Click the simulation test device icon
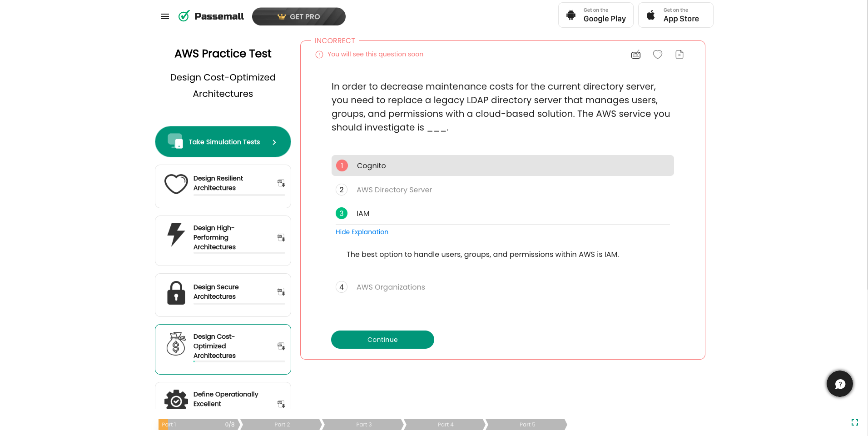 coord(175,141)
